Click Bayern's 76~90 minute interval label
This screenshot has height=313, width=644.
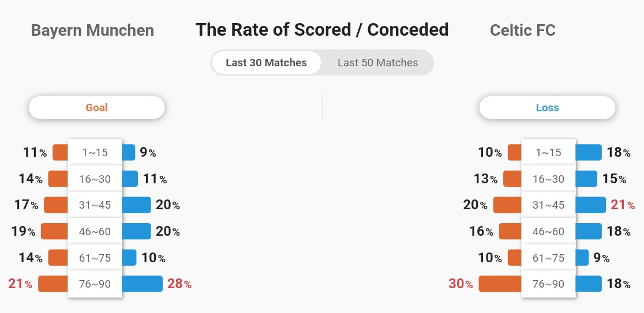tap(95, 284)
